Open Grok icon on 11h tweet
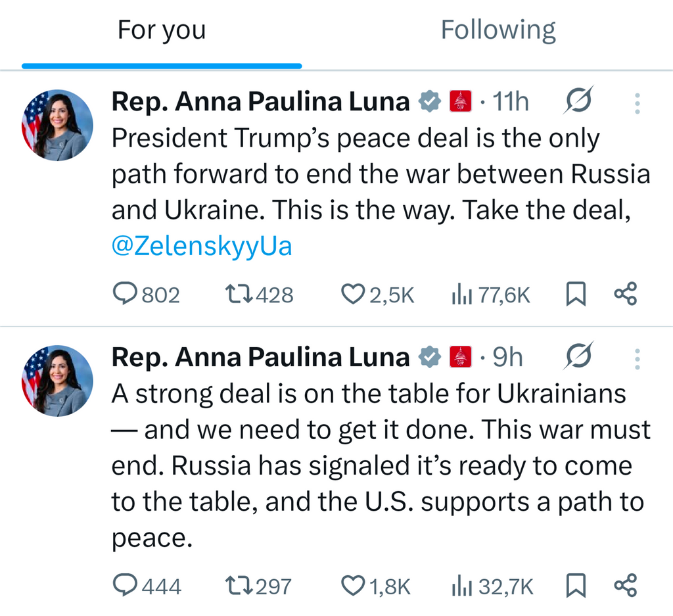This screenshot has width=673, height=616. coord(578,102)
